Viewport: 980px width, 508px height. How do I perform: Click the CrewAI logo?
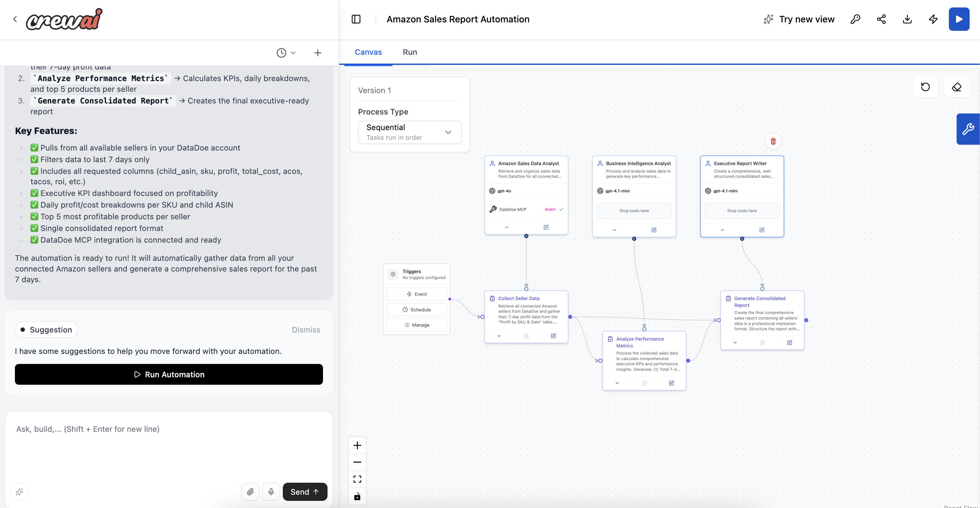coord(64,19)
